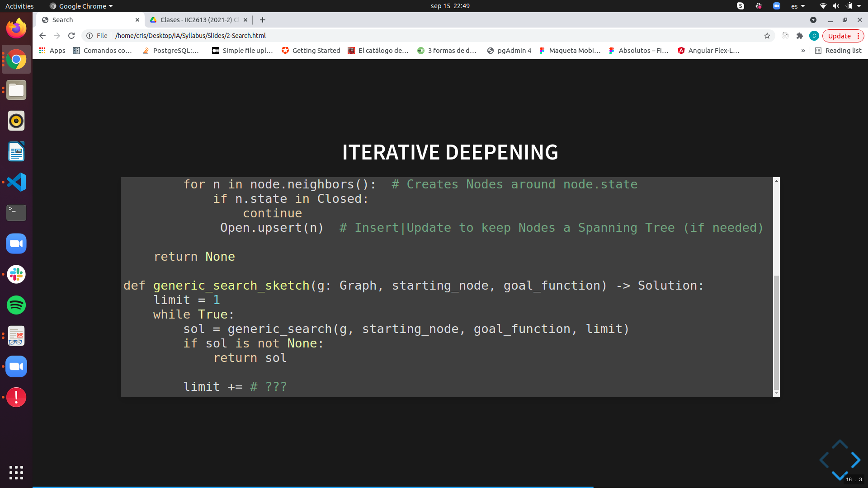This screenshot has width=868, height=488.
Task: Click the Chrome extensions puzzle icon
Action: 800,36
